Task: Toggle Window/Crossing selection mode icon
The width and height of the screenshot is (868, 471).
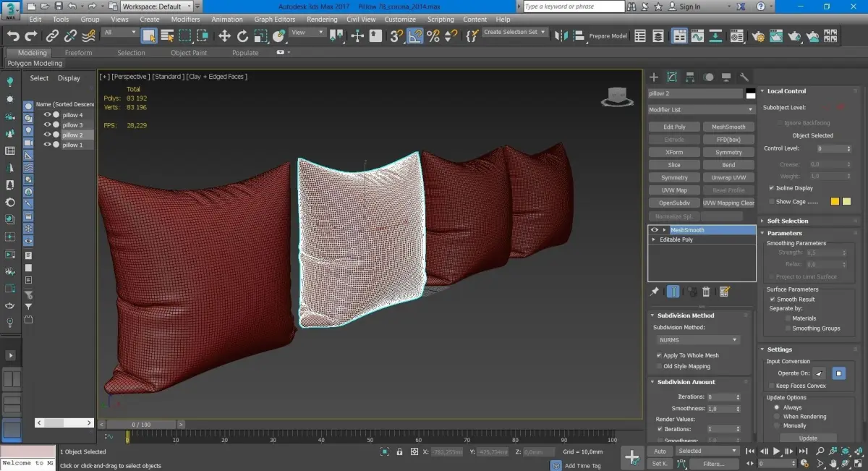Action: pos(203,35)
